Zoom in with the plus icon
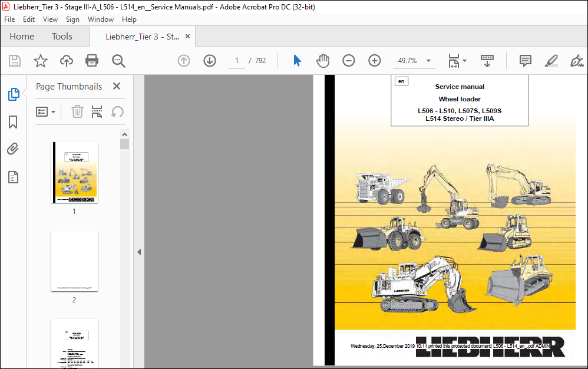The width and height of the screenshot is (588, 369). click(x=374, y=61)
